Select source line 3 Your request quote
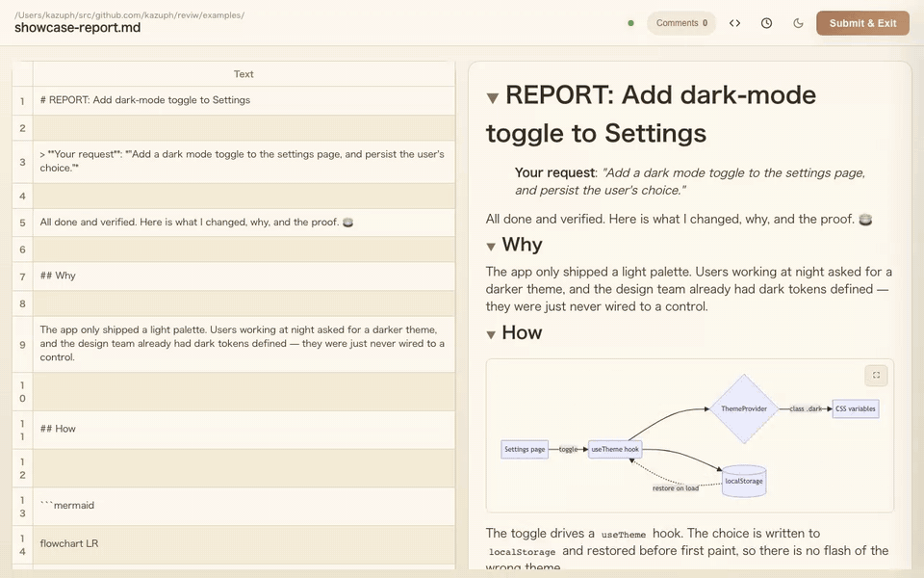Image resolution: width=924 pixels, height=578 pixels. pyautogui.click(x=244, y=161)
